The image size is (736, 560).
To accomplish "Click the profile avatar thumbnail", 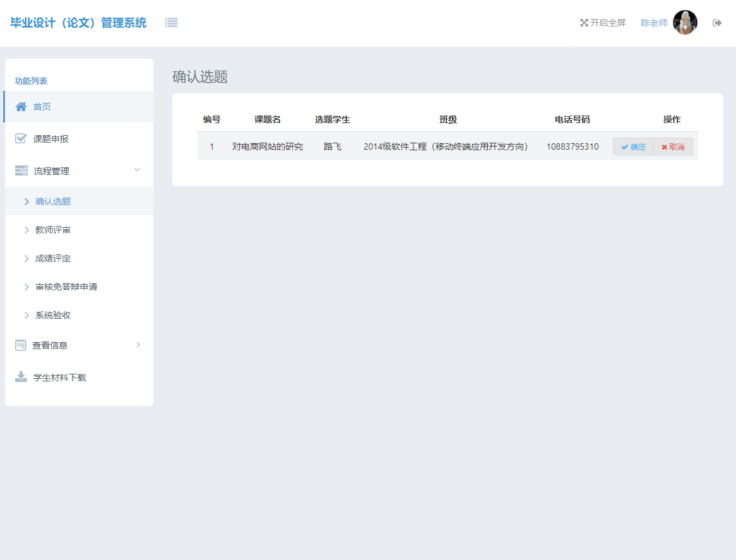I will [685, 22].
